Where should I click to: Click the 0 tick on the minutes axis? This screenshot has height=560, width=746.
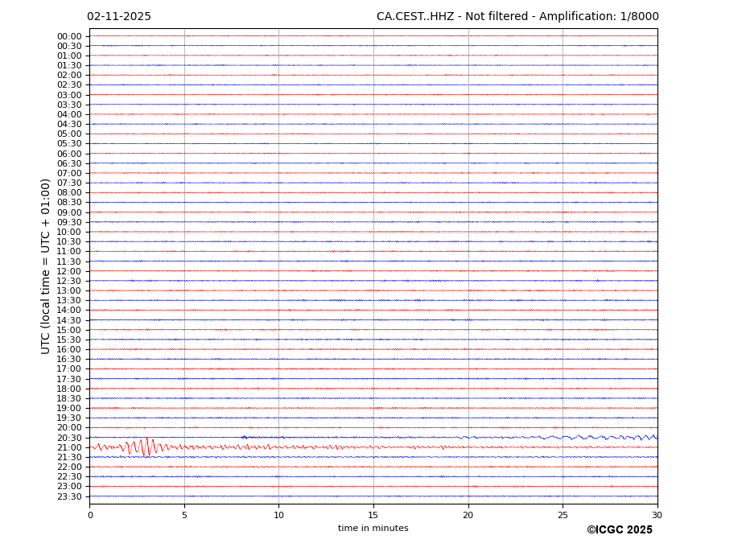90,515
